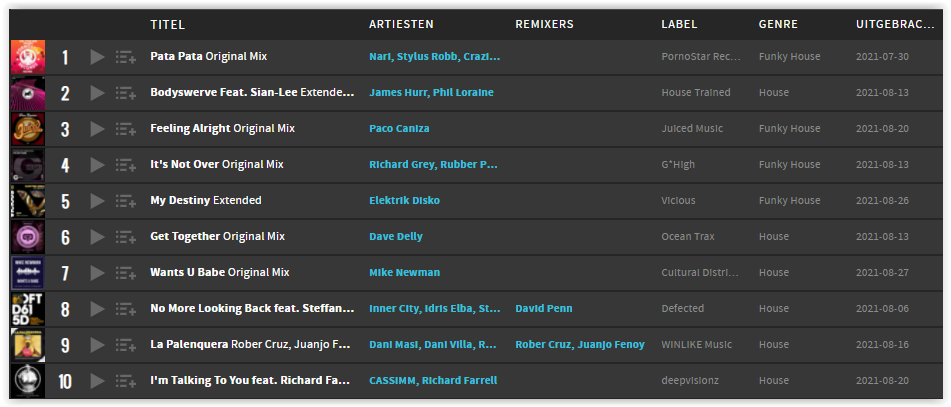Play the track Pata Pata
The width and height of the screenshot is (951, 407).
point(97,57)
